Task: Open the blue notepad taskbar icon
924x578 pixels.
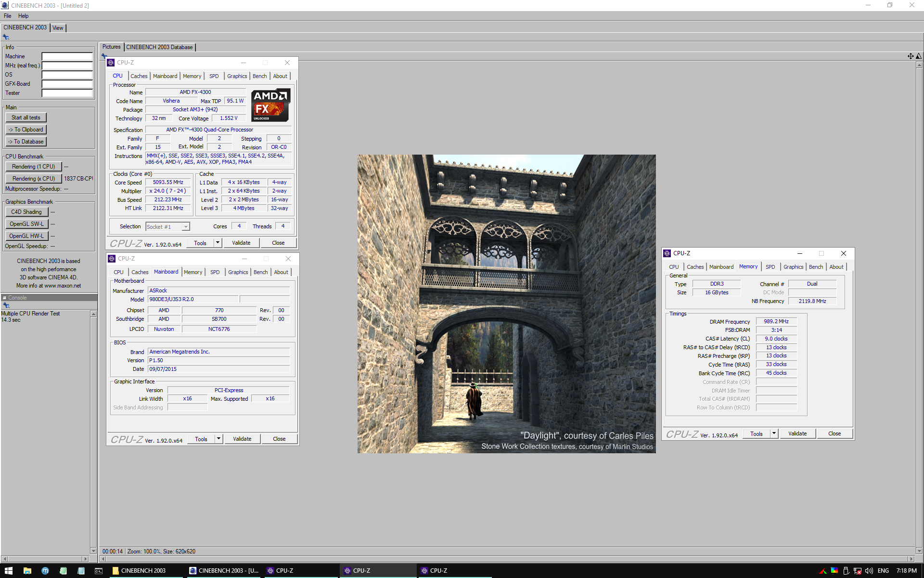Action: coord(81,571)
